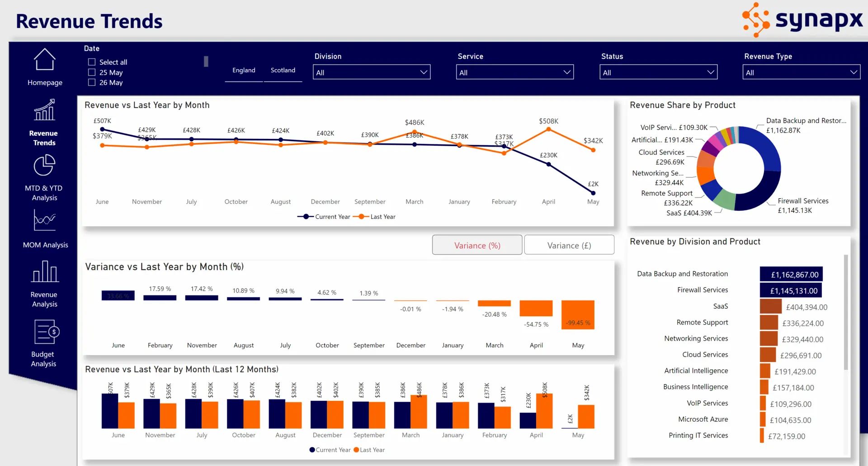Tick the 25 May date checkbox
868x466 pixels.
(92, 72)
